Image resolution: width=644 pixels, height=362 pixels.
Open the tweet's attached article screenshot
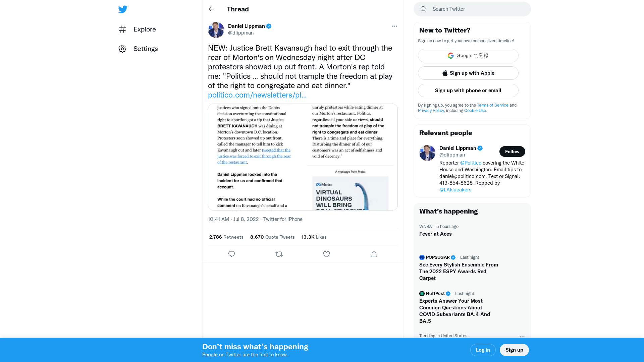303,157
